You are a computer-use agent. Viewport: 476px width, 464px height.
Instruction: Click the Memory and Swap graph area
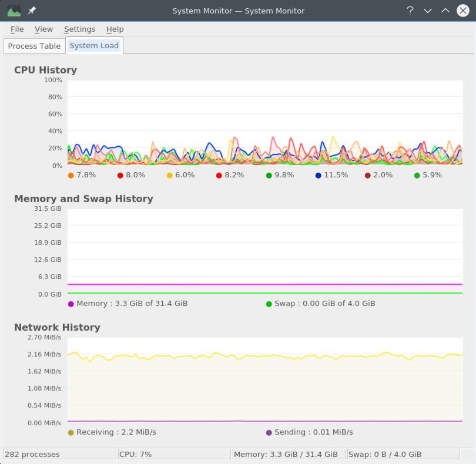(x=265, y=251)
